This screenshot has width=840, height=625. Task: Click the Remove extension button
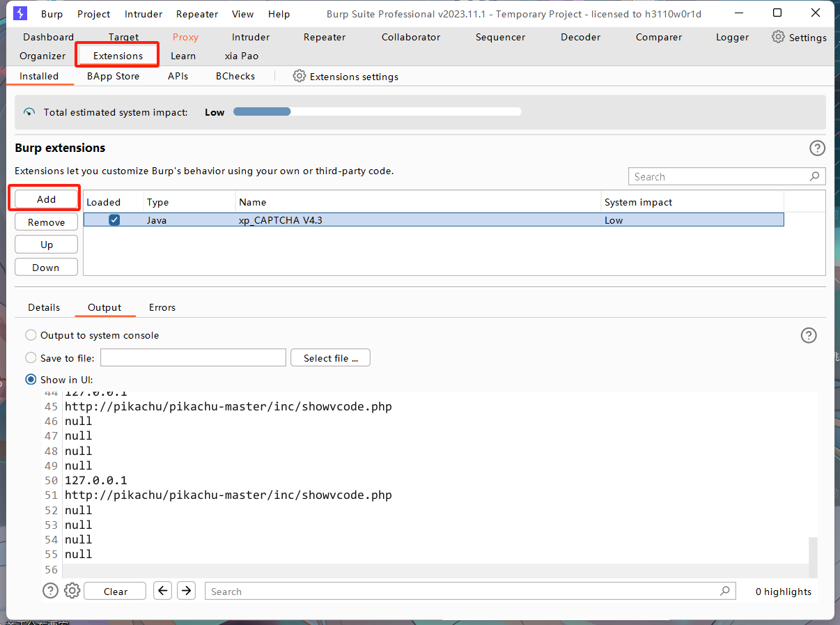[x=47, y=222]
